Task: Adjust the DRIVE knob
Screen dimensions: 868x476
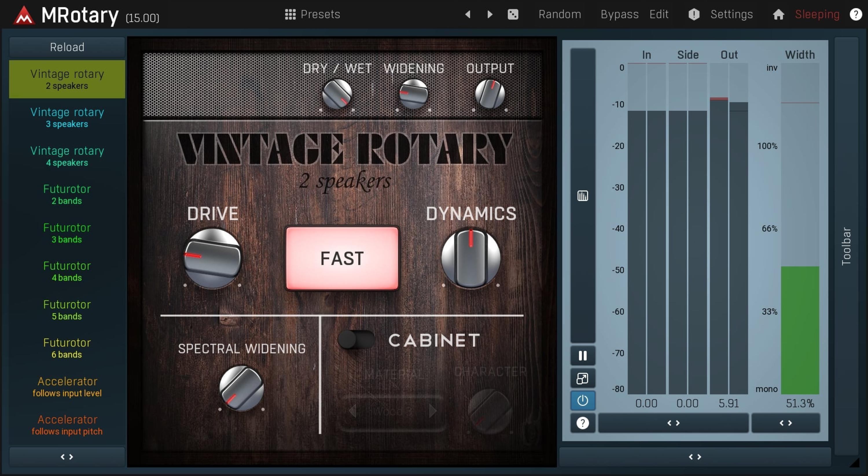Action: coord(213,258)
